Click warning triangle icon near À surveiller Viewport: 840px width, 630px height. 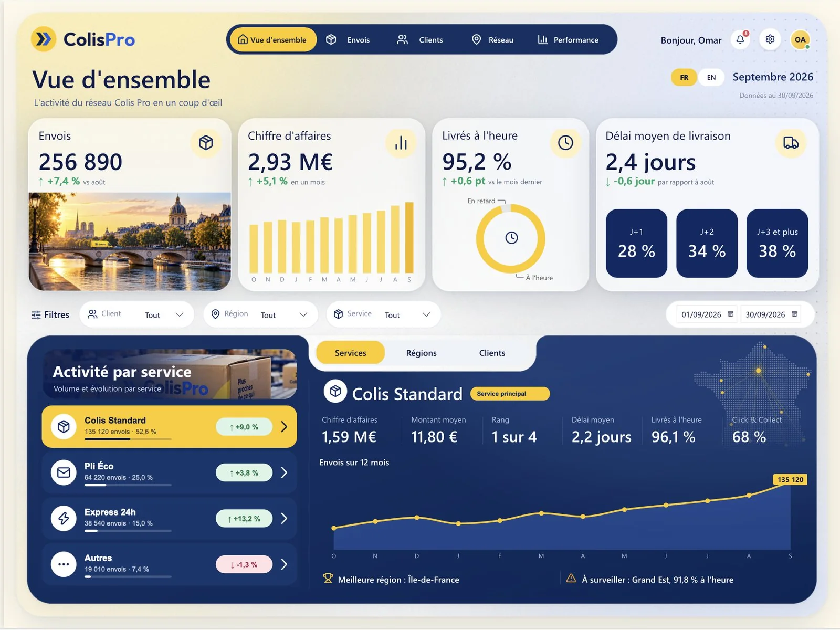click(571, 578)
